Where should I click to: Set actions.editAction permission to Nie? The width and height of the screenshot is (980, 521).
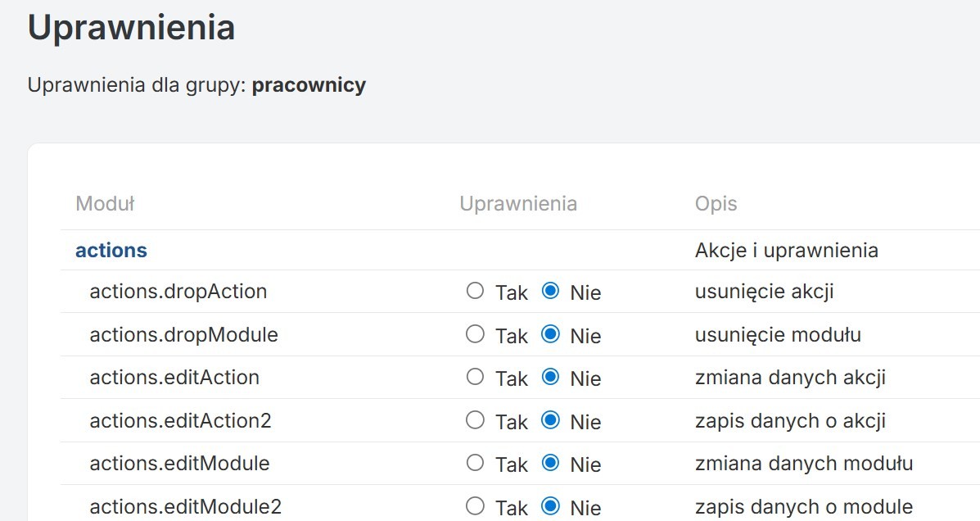coord(551,377)
